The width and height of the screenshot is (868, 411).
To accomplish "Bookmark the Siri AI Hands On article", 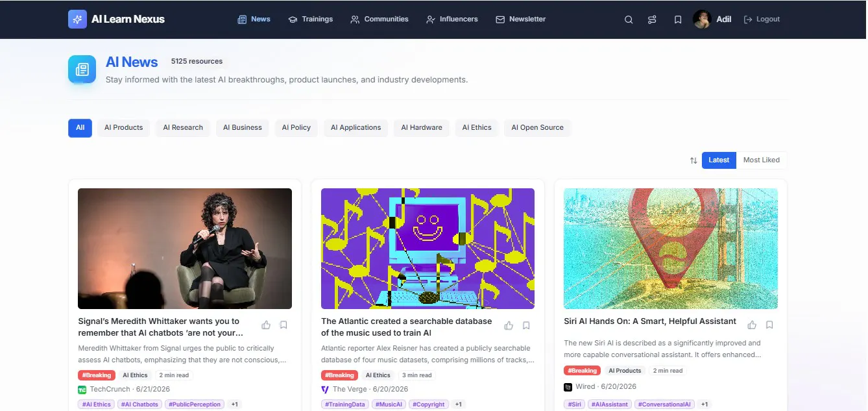I will click(769, 325).
